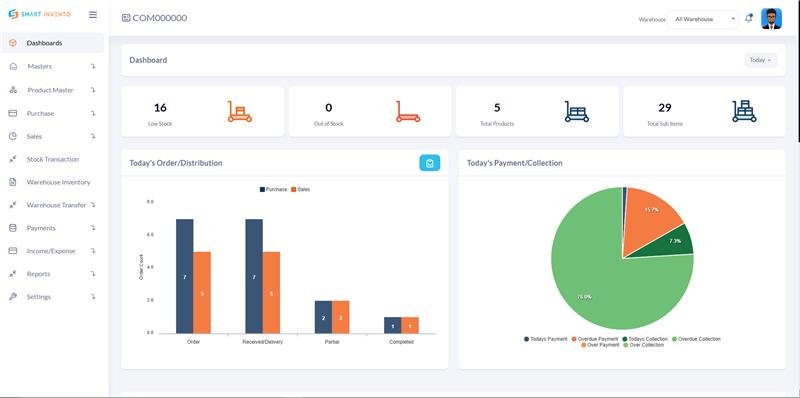The height and width of the screenshot is (398, 800).
Task: Click the 5 Total Products count
Action: (497, 108)
